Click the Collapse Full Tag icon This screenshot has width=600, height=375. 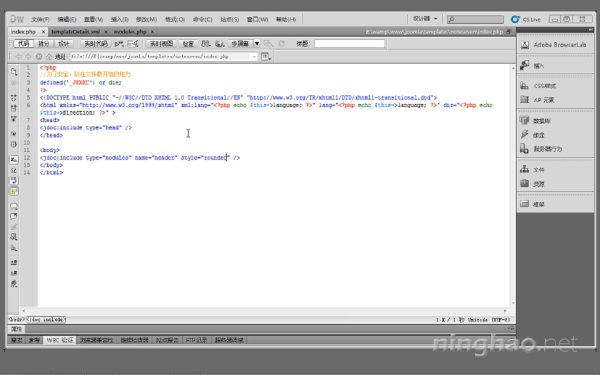point(14,98)
